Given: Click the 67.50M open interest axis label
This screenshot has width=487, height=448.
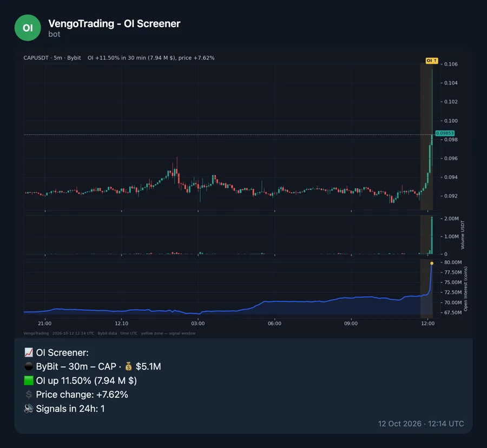Looking at the screenshot, I should (x=453, y=313).
